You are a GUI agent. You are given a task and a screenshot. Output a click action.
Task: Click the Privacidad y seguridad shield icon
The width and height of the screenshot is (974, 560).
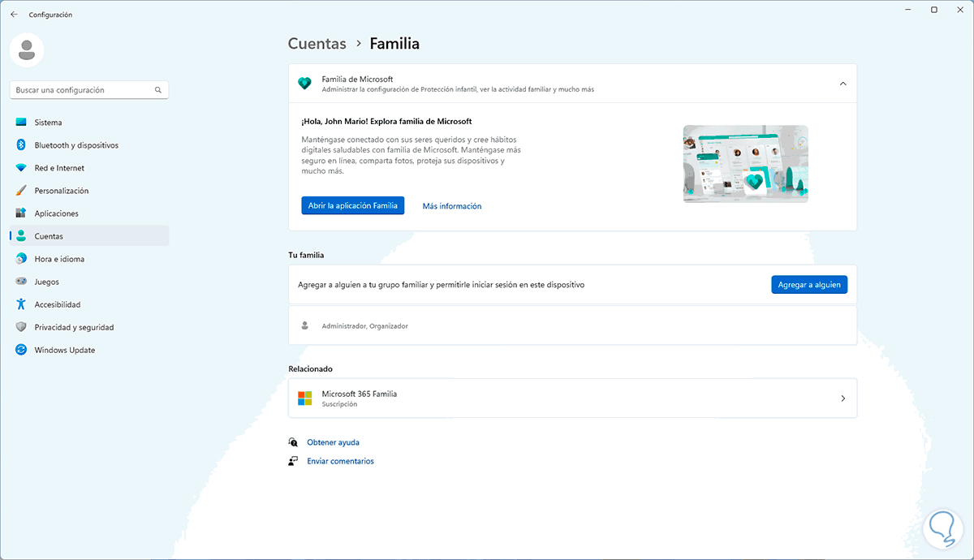[x=21, y=327]
